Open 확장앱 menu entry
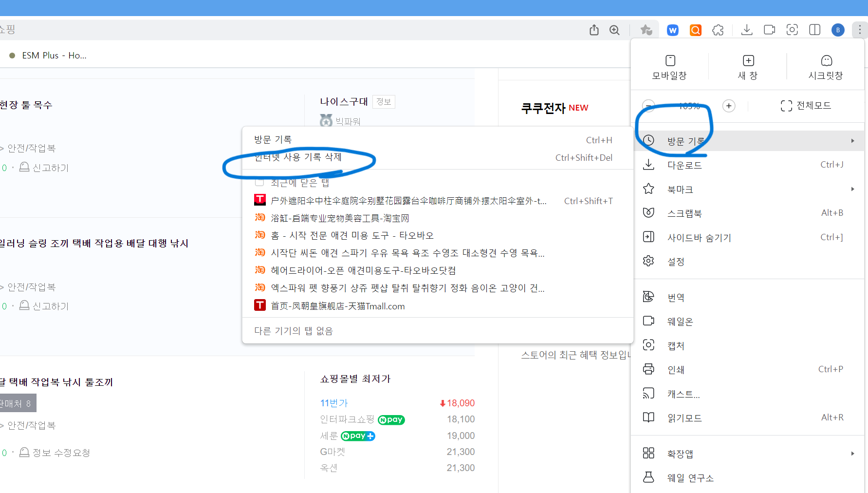 pyautogui.click(x=748, y=454)
